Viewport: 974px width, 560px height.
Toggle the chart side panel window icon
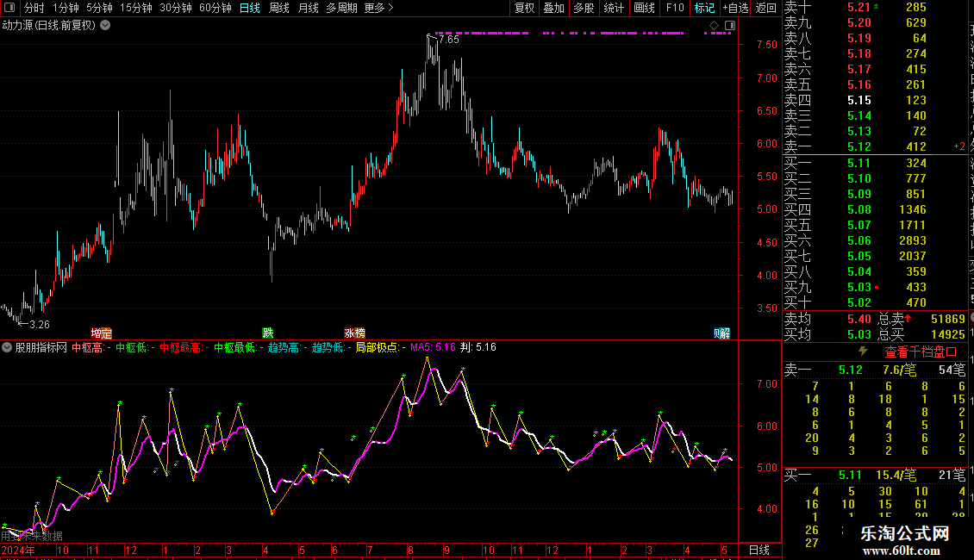[x=730, y=26]
